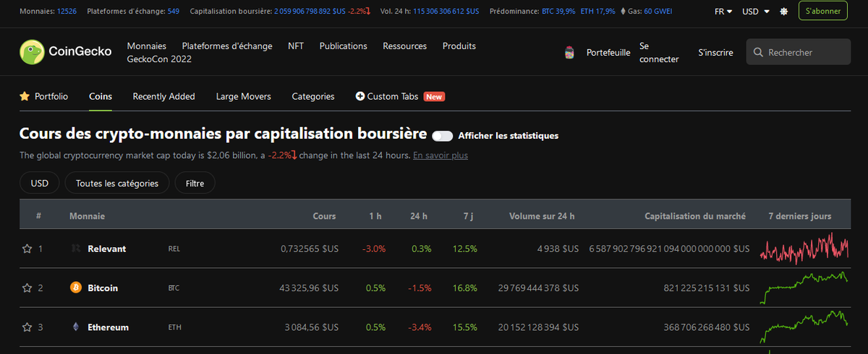Open the Publications menu

pos(344,46)
